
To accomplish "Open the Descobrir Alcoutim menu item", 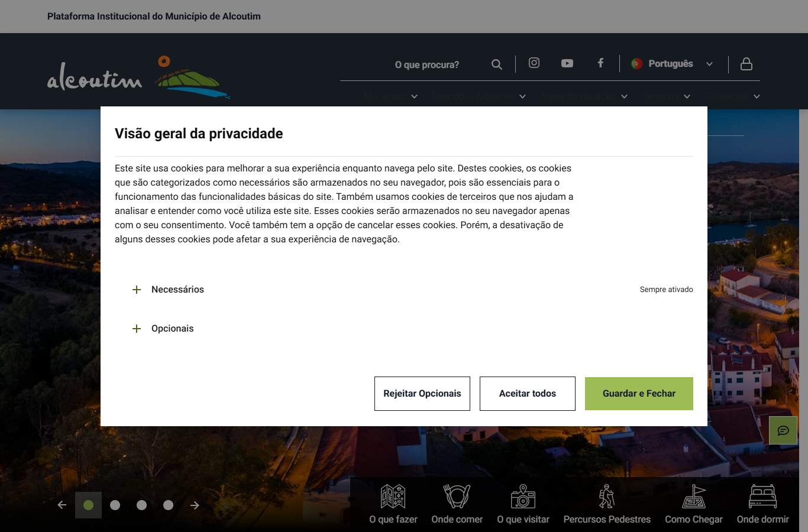I will [x=479, y=97].
